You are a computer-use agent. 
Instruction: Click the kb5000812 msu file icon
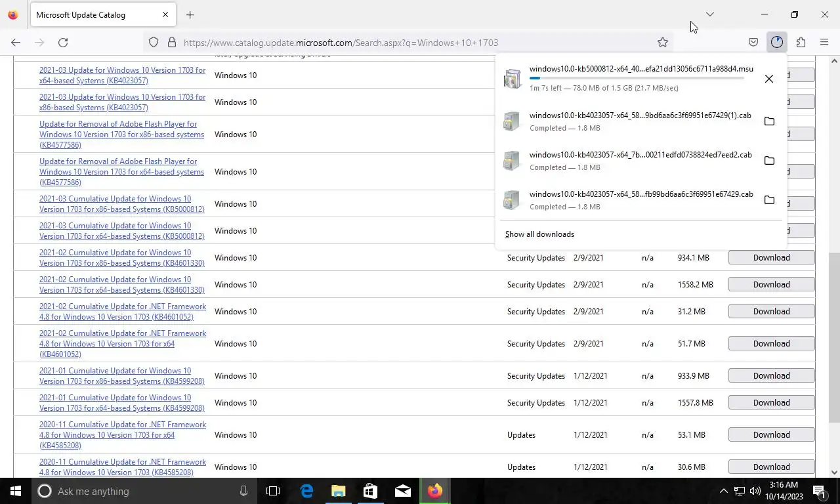click(512, 79)
